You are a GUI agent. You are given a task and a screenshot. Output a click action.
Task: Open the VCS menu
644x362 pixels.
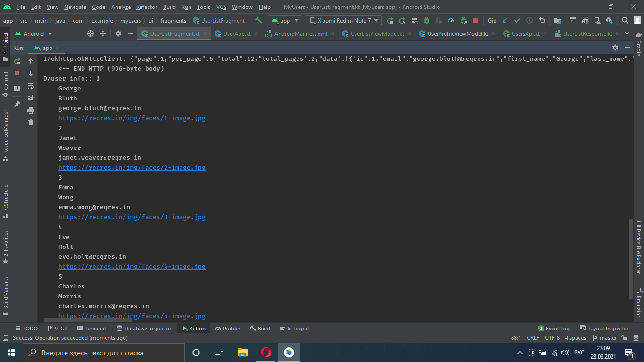tap(221, 7)
